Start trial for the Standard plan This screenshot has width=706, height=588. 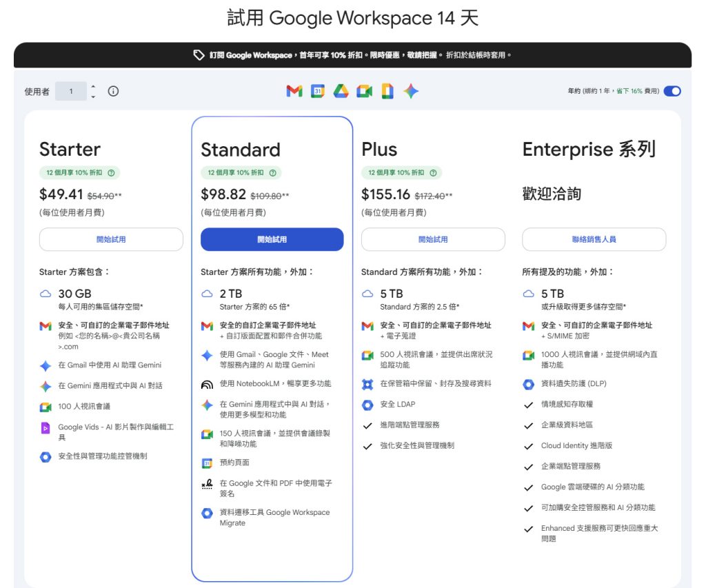click(272, 239)
